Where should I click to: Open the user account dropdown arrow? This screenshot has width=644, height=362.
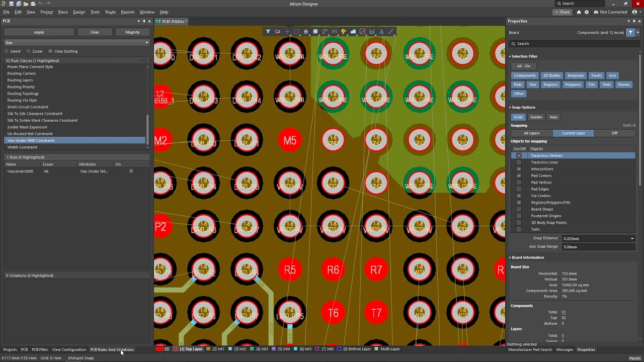point(639,12)
